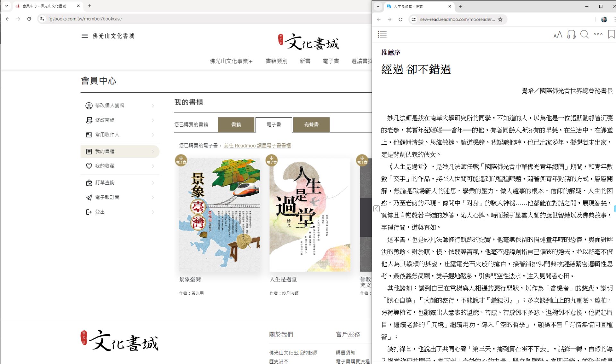Open tab search dropdown in Readmoo window
Screen dimensions: 616x364
[x=378, y=6]
